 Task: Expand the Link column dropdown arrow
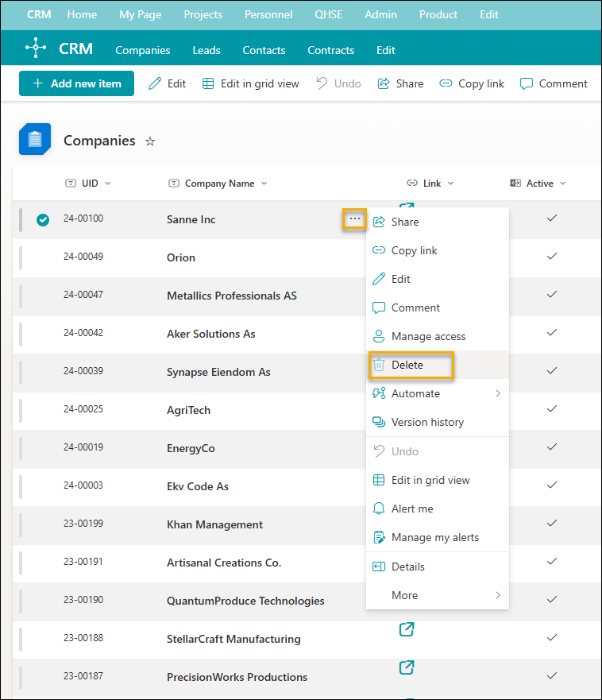click(x=451, y=184)
